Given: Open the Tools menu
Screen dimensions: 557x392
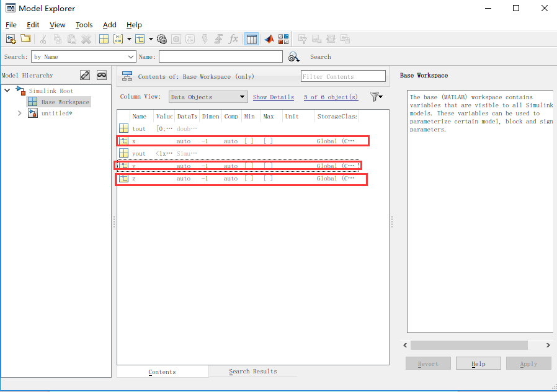Looking at the screenshot, I should click(x=84, y=25).
